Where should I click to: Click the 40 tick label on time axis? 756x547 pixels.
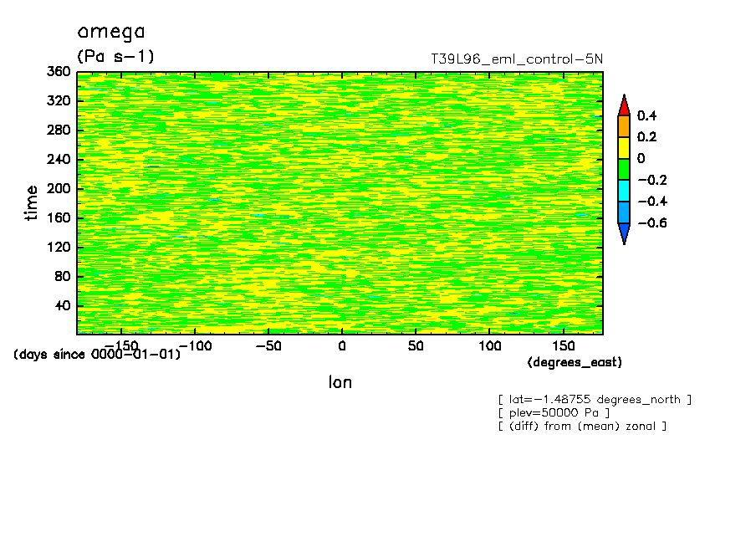[x=63, y=306]
